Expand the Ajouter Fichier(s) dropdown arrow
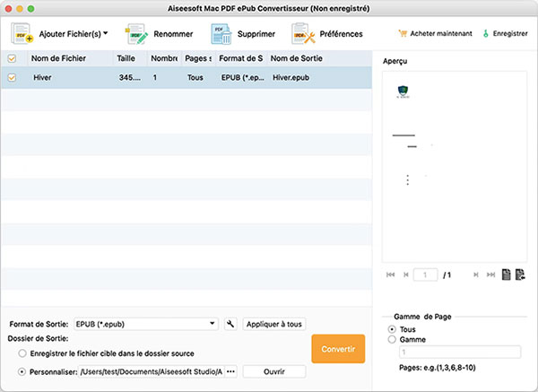 pos(106,33)
